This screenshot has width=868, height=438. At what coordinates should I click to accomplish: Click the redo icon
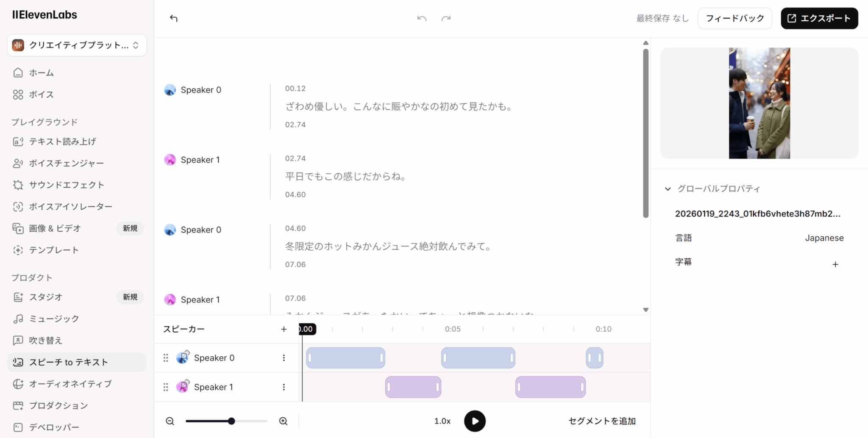pos(446,18)
